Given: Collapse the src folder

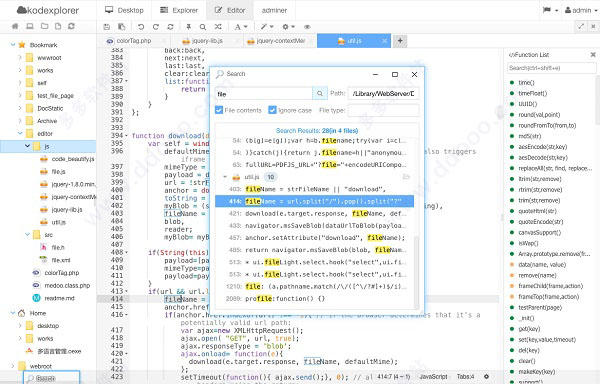Looking at the screenshot, I should [x=27, y=234].
